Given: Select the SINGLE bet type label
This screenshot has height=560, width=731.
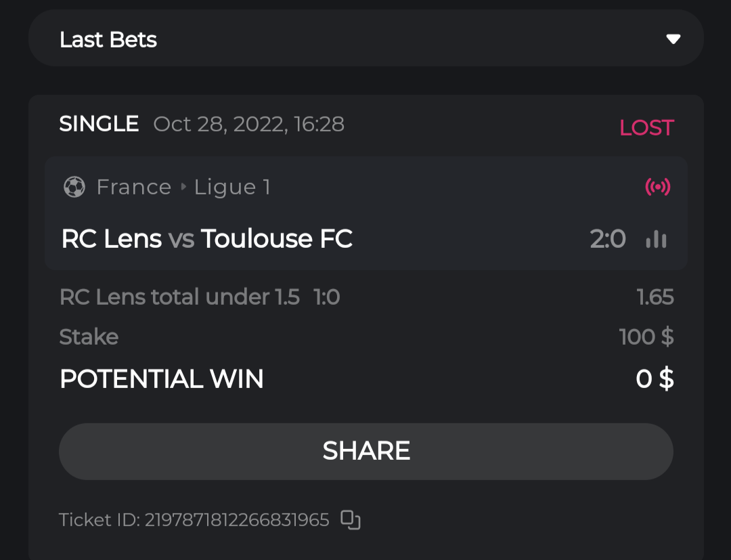Looking at the screenshot, I should click(99, 124).
